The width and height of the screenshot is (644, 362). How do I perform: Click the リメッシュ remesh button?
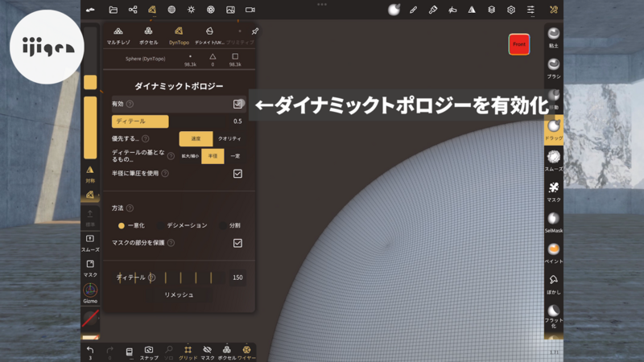click(179, 294)
